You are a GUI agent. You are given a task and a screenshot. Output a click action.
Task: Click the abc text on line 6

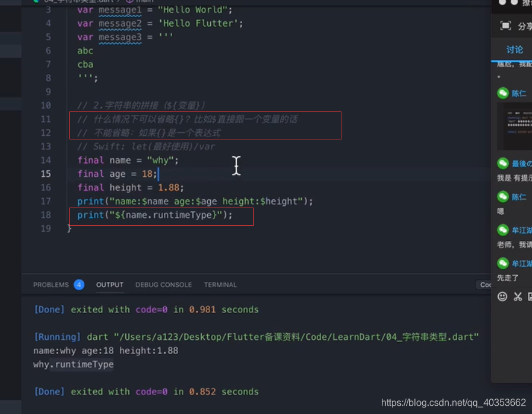pos(85,51)
